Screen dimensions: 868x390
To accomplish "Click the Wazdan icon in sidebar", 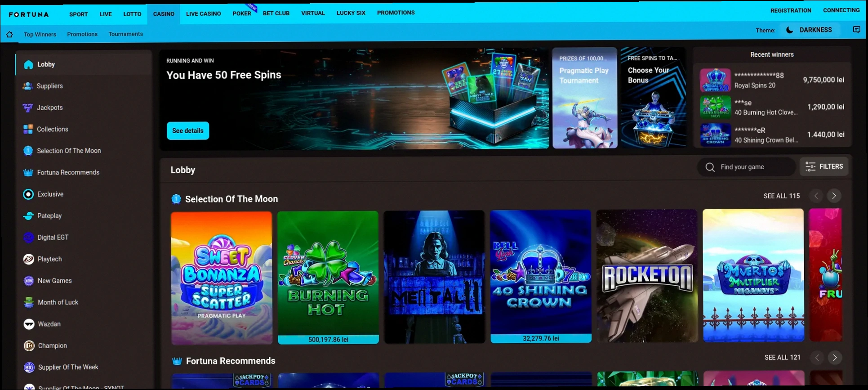I will 29,324.
